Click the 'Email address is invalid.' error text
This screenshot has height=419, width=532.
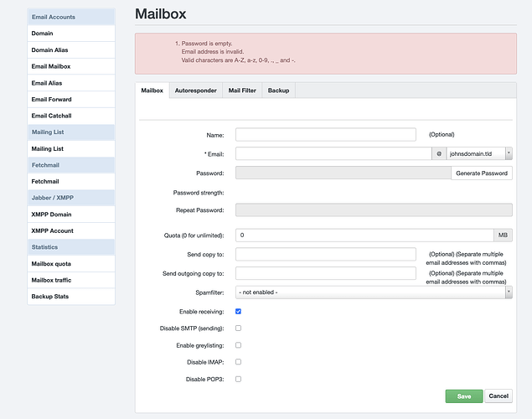[213, 52]
